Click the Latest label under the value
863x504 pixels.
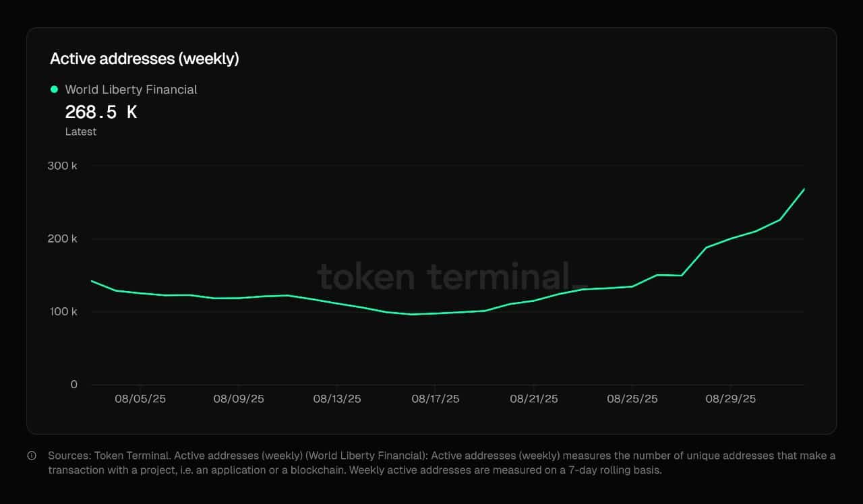click(x=81, y=131)
